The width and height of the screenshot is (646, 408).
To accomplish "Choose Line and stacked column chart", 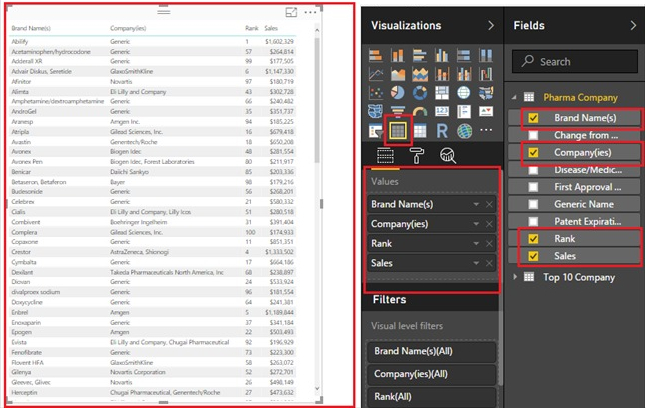I will point(442,74).
